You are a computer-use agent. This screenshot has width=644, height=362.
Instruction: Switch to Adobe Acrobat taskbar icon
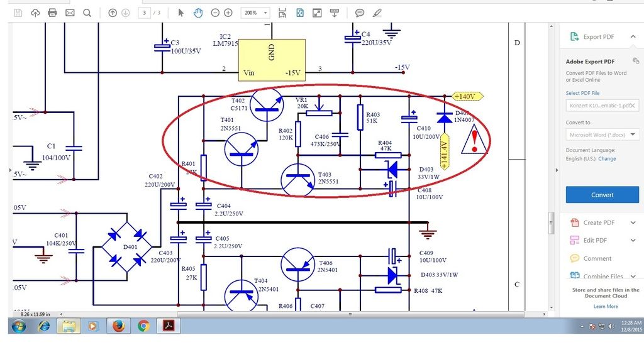pyautogui.click(x=169, y=326)
